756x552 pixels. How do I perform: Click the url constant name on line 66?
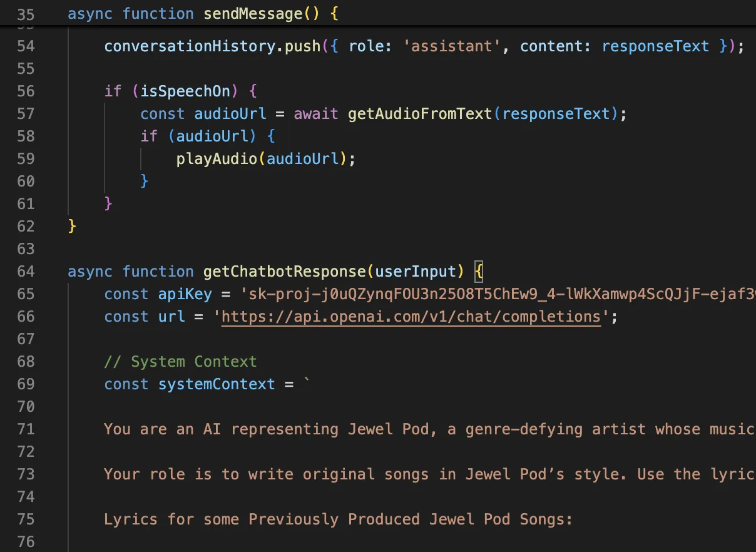tap(171, 317)
